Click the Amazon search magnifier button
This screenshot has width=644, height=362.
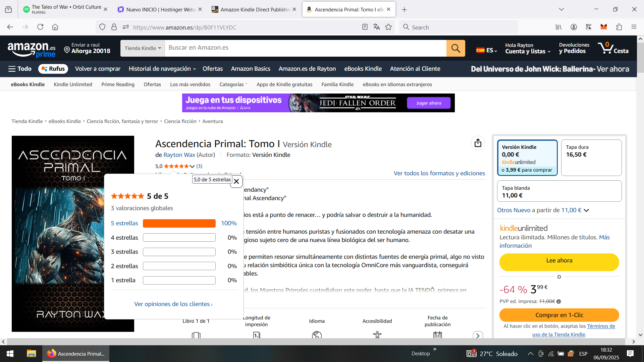pyautogui.click(x=455, y=48)
